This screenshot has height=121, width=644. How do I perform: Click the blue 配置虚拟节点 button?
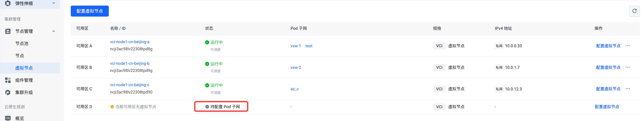pyautogui.click(x=89, y=11)
